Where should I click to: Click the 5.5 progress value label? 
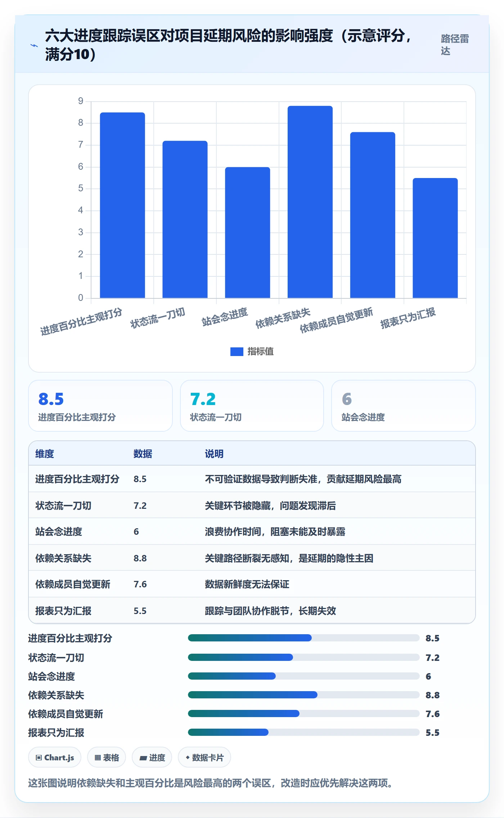[432, 733]
